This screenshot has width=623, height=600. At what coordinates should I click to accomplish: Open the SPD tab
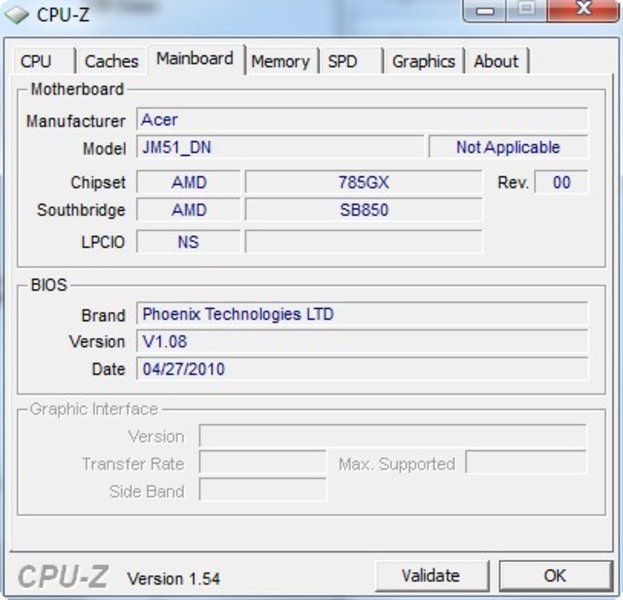(x=350, y=61)
